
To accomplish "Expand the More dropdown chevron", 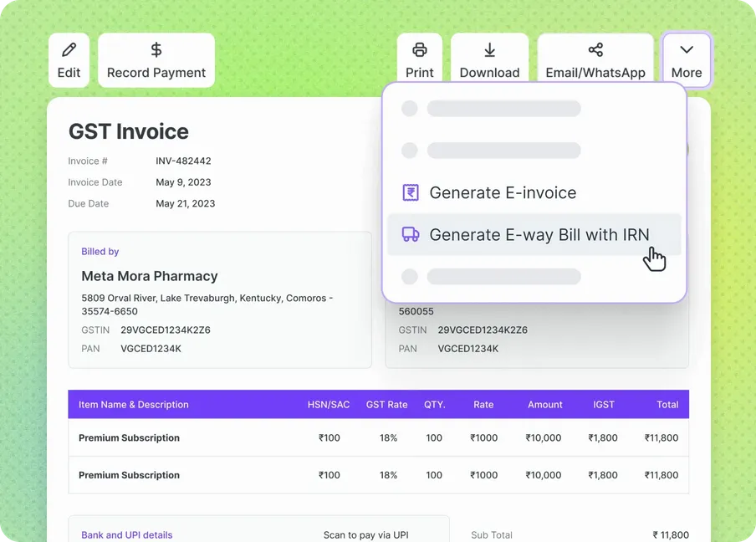I will (x=687, y=49).
